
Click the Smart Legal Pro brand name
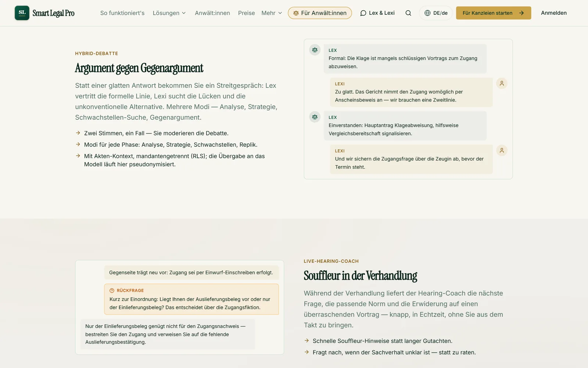54,13
